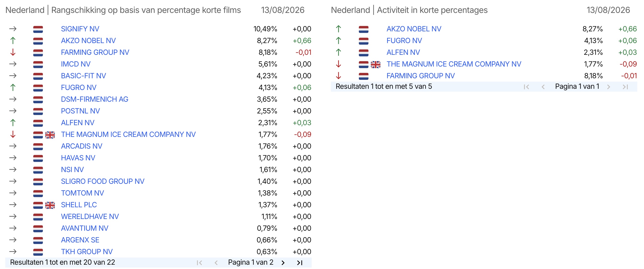
Task: Go to next page of left table
Action: tap(283, 263)
